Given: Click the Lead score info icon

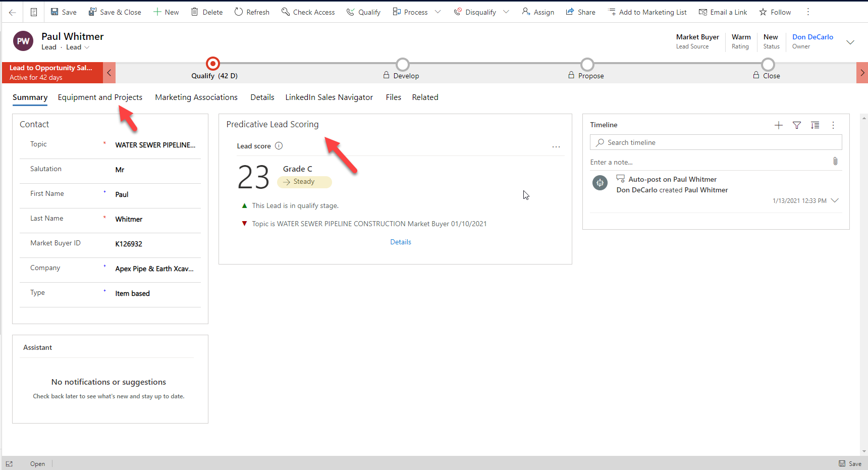Looking at the screenshot, I should point(279,146).
